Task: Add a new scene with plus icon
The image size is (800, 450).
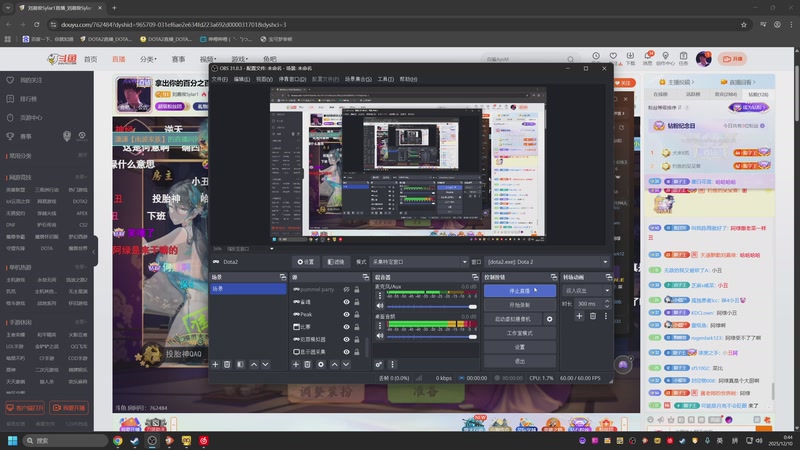Action: click(215, 364)
